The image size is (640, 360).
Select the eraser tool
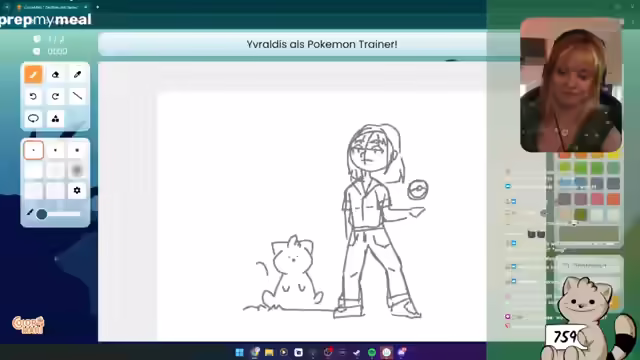point(55,75)
